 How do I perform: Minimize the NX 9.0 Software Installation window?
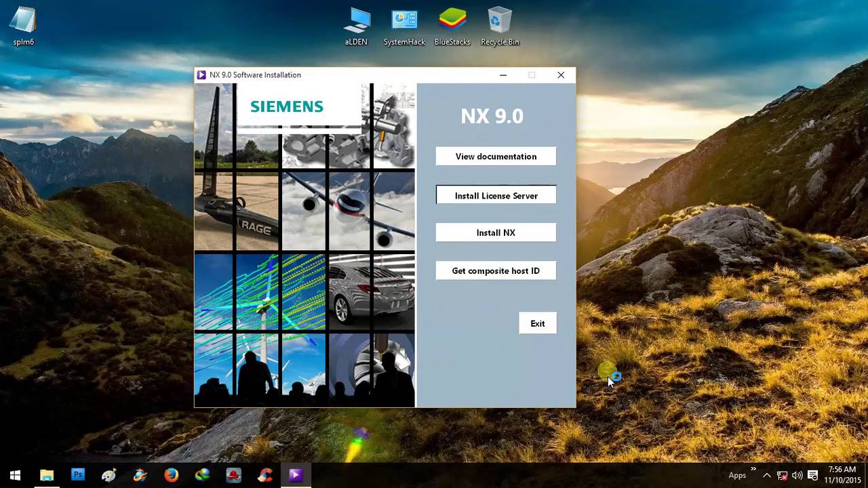503,75
